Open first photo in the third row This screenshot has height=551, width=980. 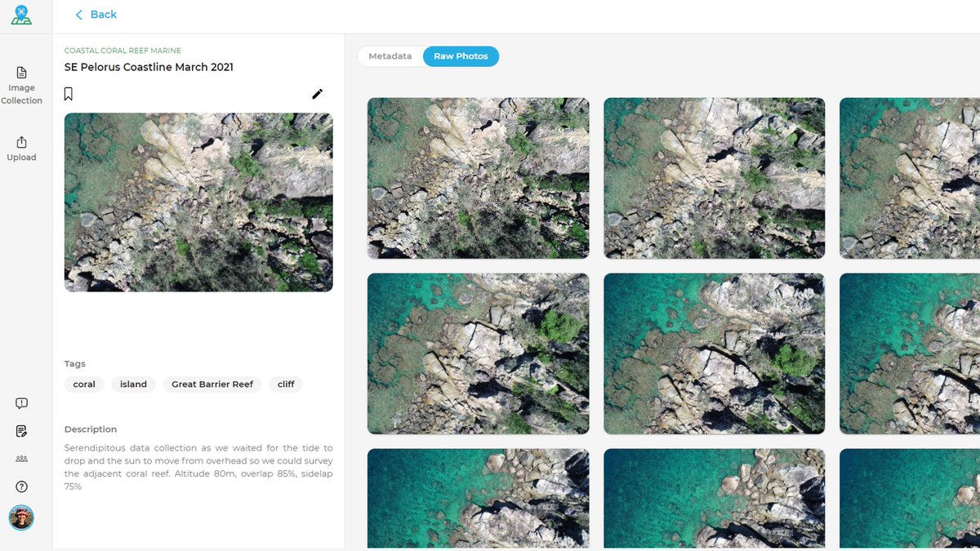click(478, 498)
